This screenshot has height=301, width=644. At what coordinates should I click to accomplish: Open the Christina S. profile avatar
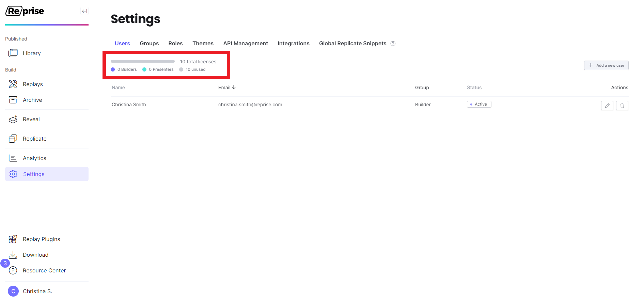[x=13, y=291]
